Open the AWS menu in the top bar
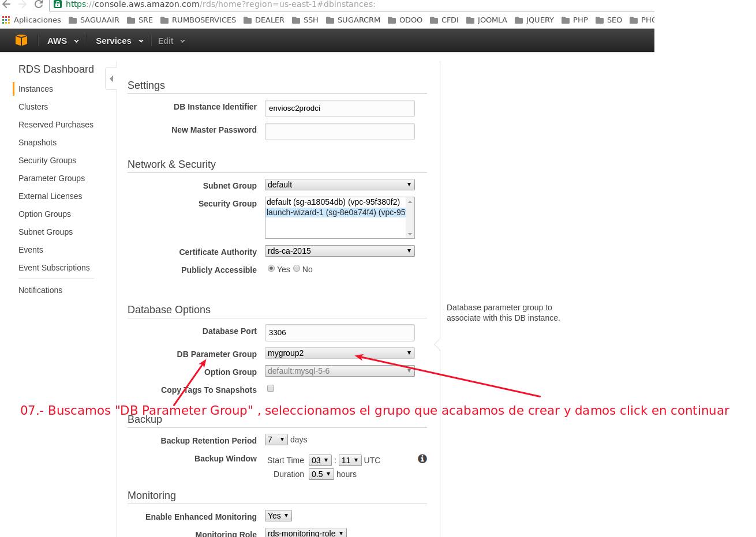Viewport: 756px width, 537px height. pos(63,41)
